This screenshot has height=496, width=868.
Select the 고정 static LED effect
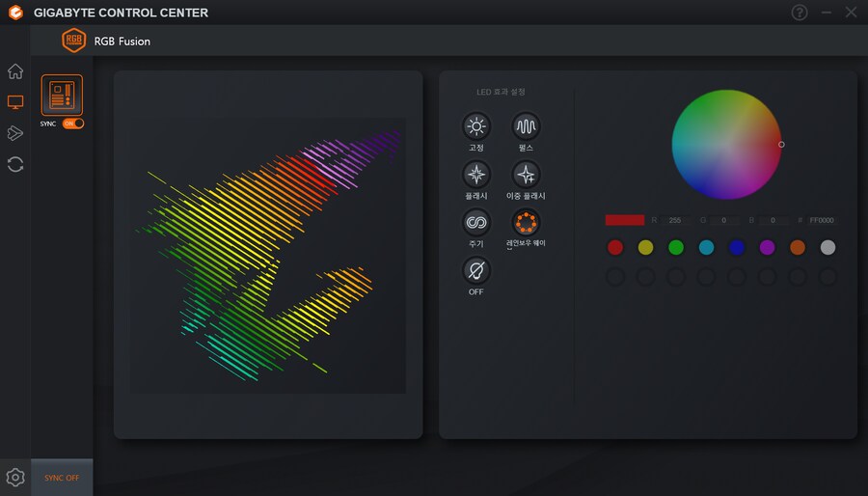pyautogui.click(x=476, y=126)
